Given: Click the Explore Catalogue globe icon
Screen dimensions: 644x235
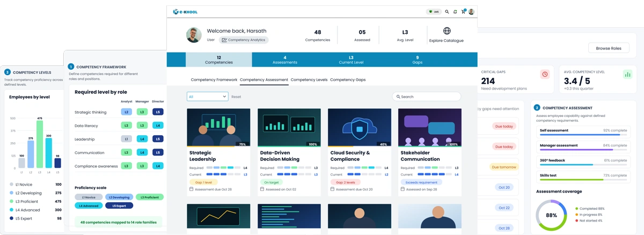Looking at the screenshot, I should [x=447, y=31].
